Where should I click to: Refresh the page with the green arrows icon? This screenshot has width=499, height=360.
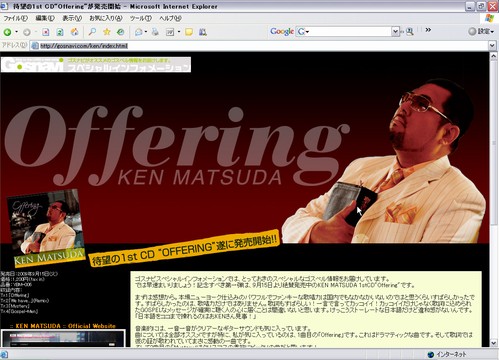coord(60,32)
